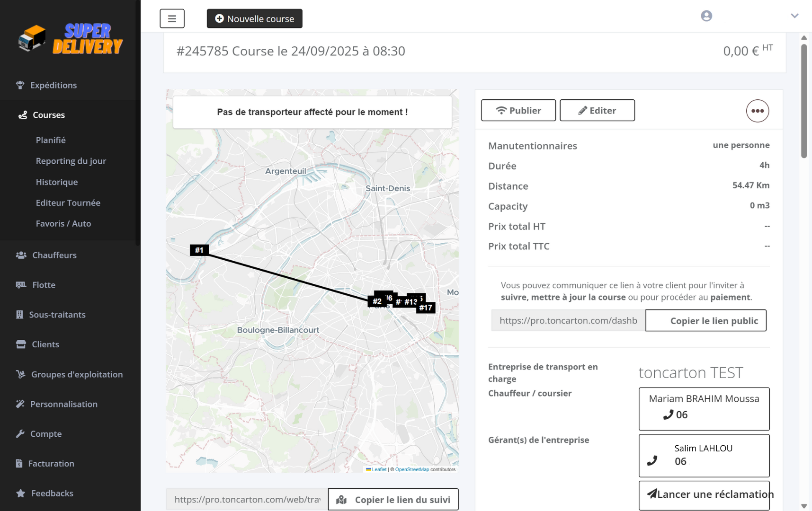This screenshot has height=511, width=812.
Task: Go to Planifié under Courses
Action: click(x=51, y=140)
